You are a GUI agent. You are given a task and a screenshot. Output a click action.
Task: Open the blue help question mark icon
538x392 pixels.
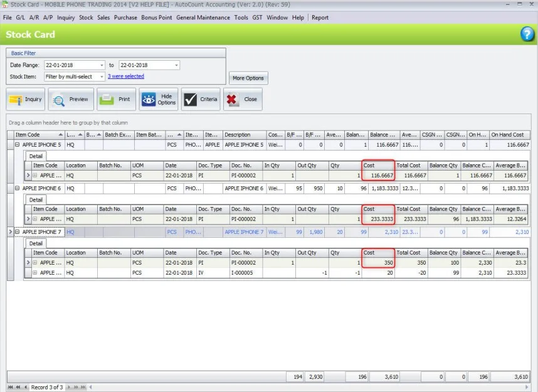click(x=527, y=34)
